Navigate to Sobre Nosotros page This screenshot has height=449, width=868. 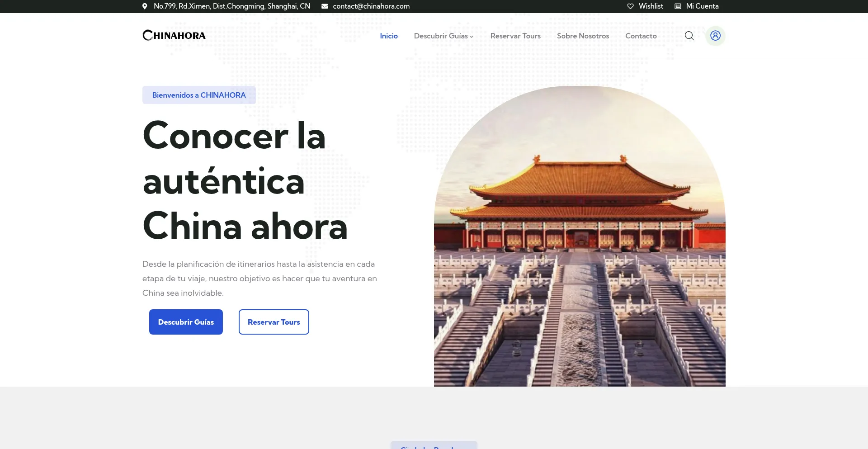(583, 36)
